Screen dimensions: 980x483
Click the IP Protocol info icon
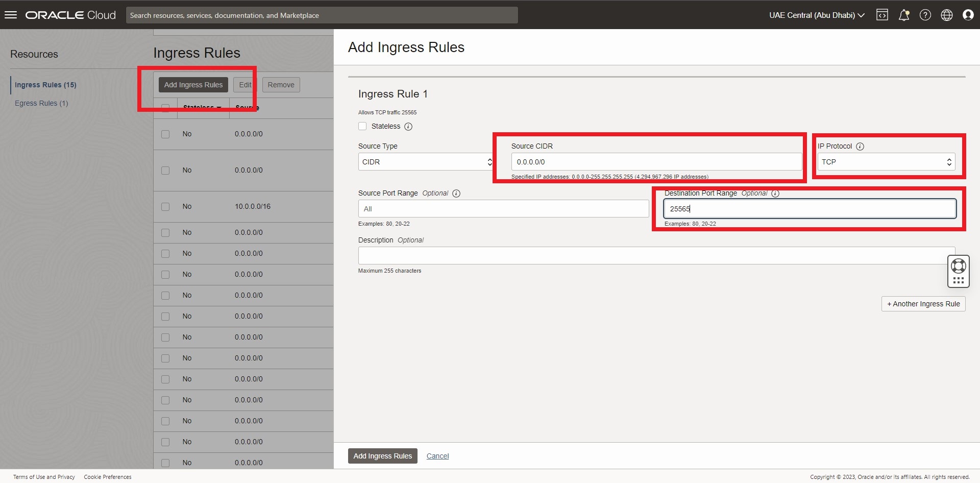860,147
